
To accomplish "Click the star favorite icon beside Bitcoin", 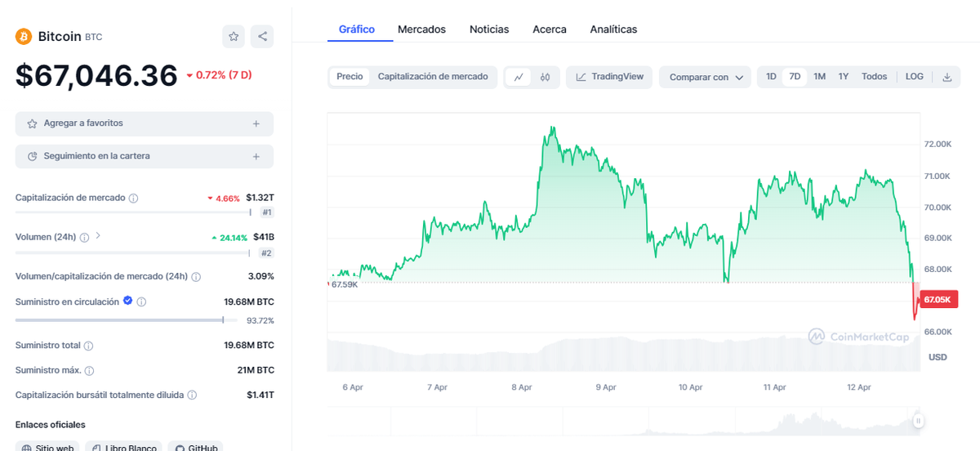I will click(x=234, y=37).
